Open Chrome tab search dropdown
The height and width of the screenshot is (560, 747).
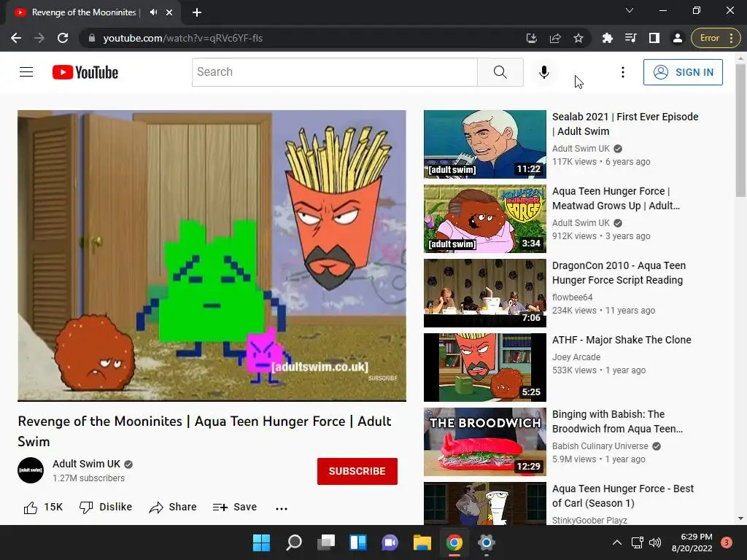[630, 10]
